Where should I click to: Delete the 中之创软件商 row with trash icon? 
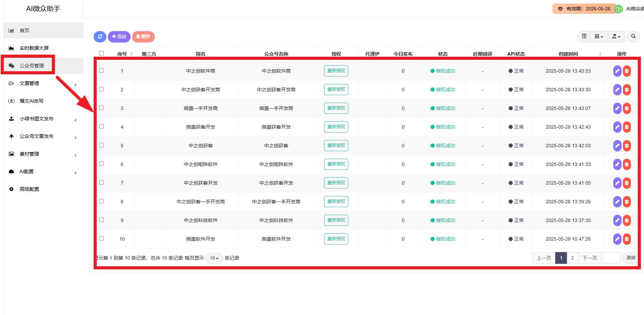(627, 71)
